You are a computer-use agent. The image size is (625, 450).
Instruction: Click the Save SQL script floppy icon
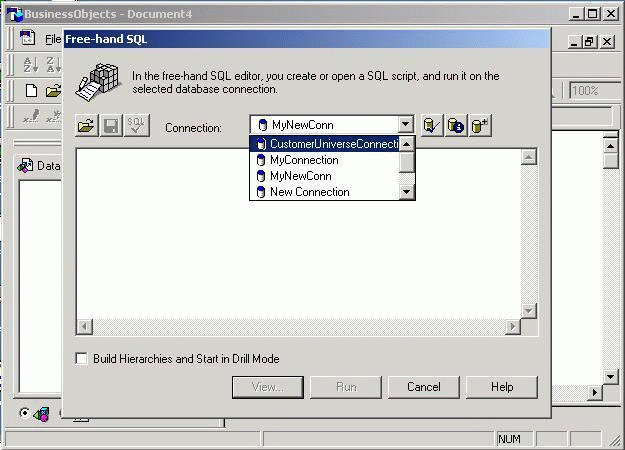pyautogui.click(x=111, y=126)
